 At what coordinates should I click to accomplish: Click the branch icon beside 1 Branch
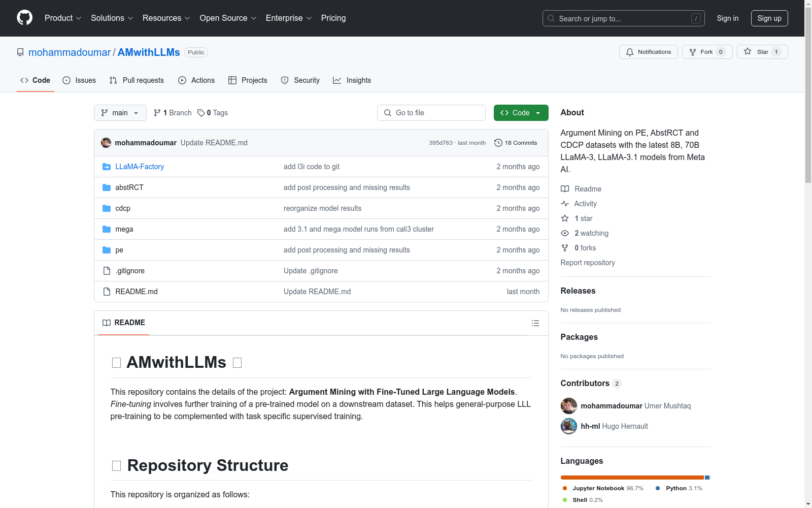tap(157, 113)
